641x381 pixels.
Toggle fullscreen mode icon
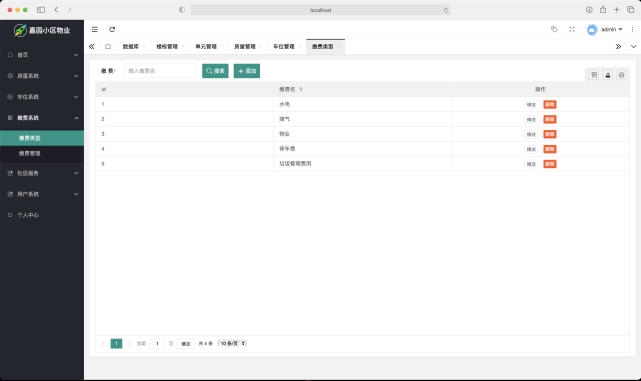click(x=572, y=29)
